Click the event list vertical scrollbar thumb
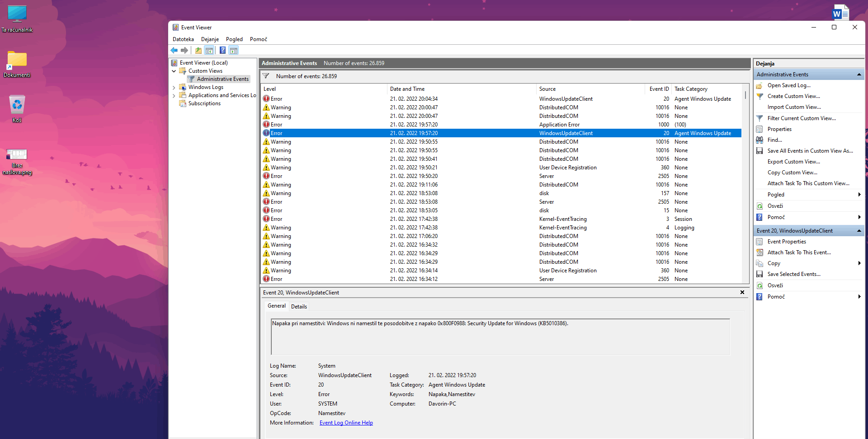The width and height of the screenshot is (868, 439). 745,96
